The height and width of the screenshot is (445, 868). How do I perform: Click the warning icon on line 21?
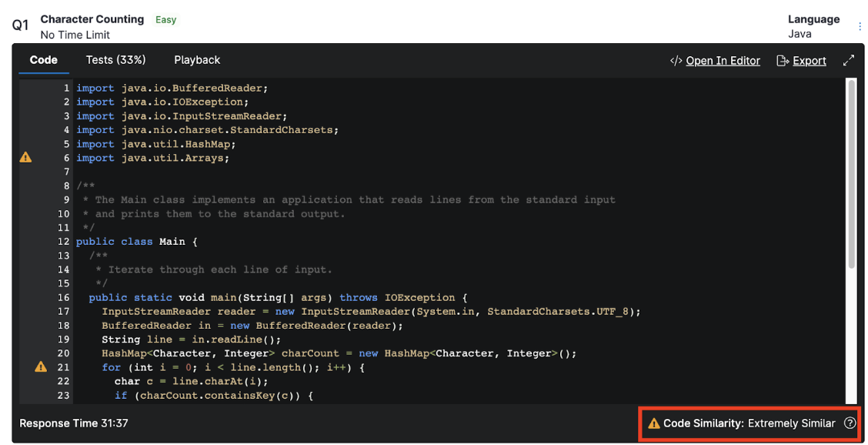[x=41, y=367]
